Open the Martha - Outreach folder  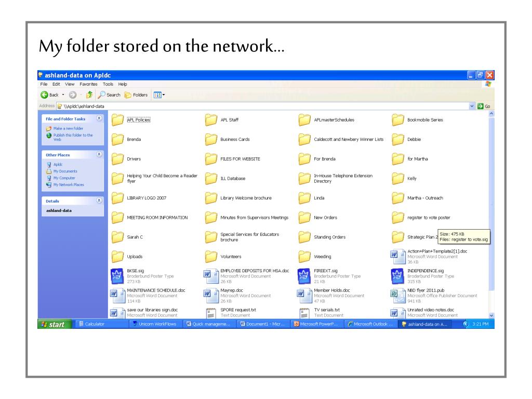click(418, 198)
